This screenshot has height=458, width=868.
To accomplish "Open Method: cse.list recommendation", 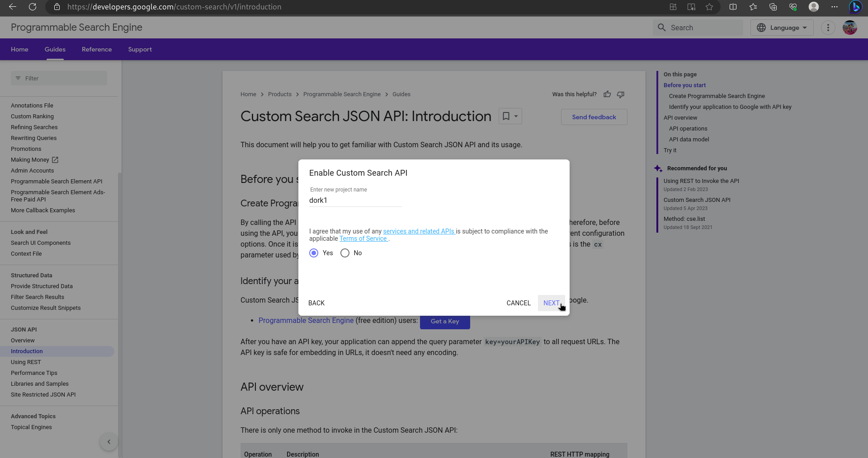I will 684,219.
